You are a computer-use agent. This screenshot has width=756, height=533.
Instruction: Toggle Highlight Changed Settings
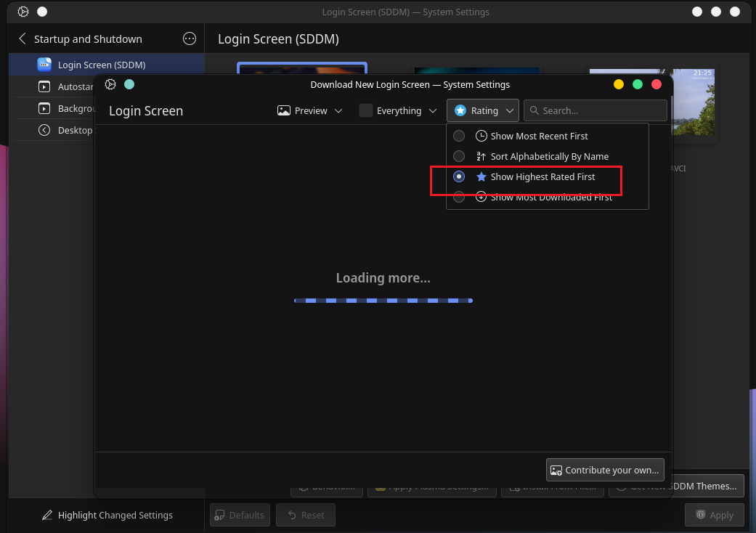pos(107,515)
